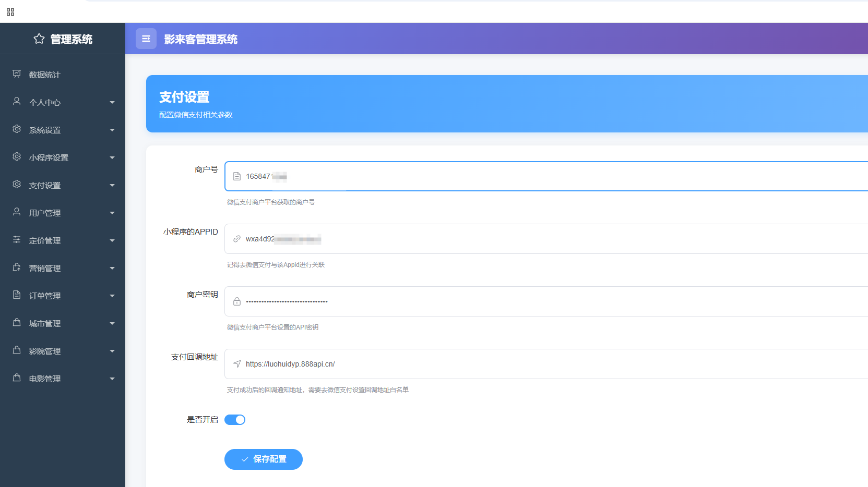The height and width of the screenshot is (487, 868).
Task: Click the grid apps icon at top-left
Action: click(x=10, y=12)
